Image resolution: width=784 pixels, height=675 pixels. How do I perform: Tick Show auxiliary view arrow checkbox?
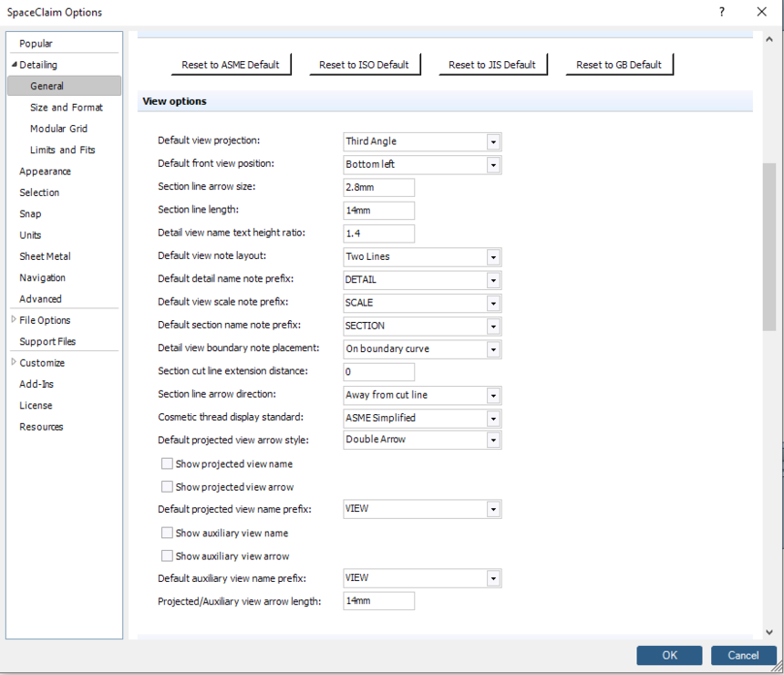(x=167, y=556)
